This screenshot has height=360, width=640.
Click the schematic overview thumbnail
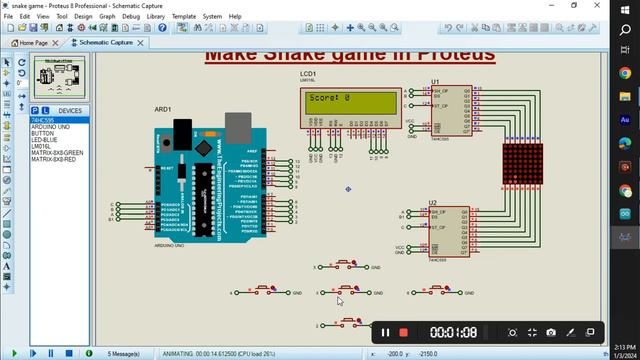tap(60, 78)
